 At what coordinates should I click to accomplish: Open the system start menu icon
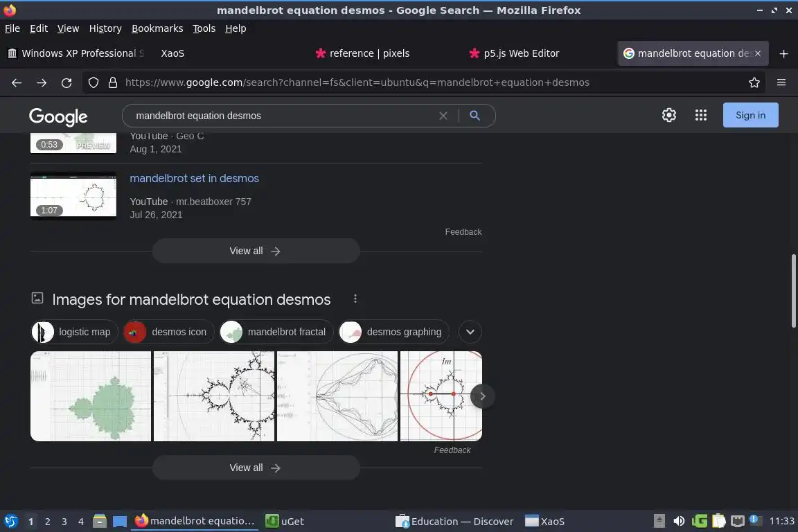coord(10,521)
